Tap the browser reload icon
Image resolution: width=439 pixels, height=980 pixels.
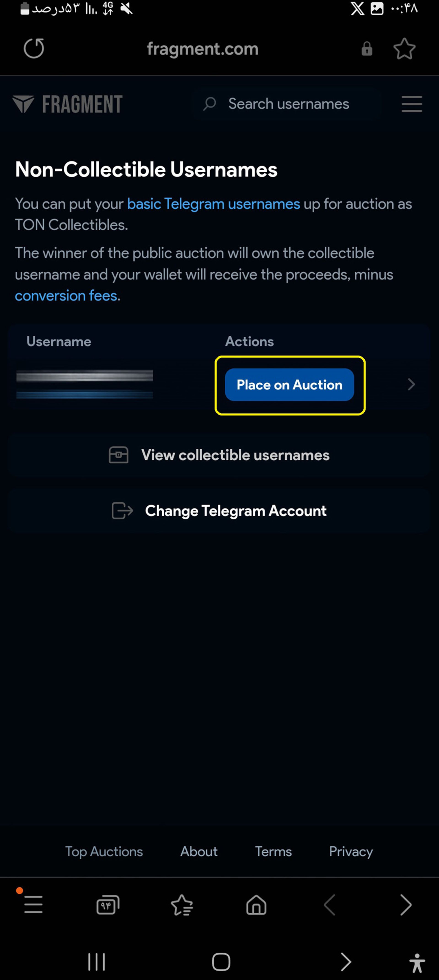tap(34, 48)
